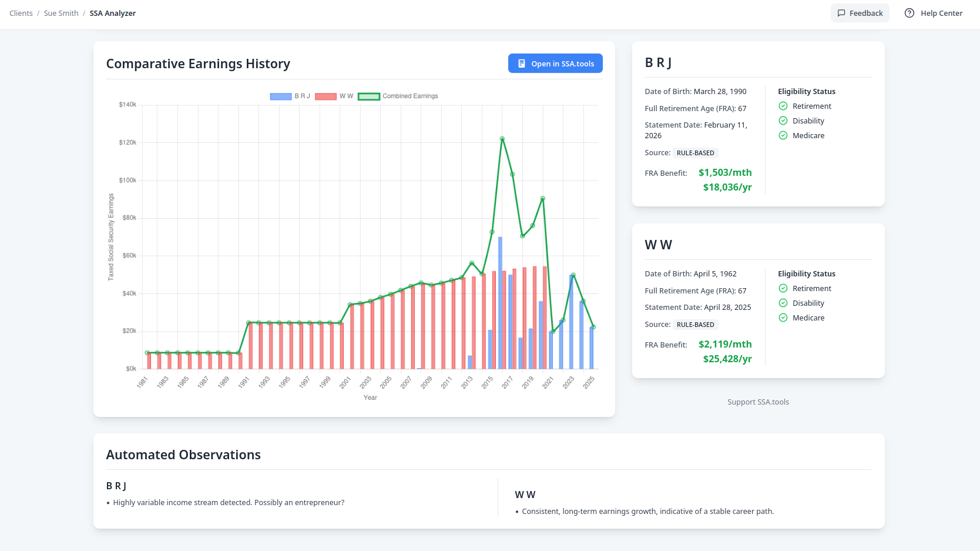Screen dimensions: 980x551
Task: Click $18,036/yr benefit value
Action: coord(727,187)
